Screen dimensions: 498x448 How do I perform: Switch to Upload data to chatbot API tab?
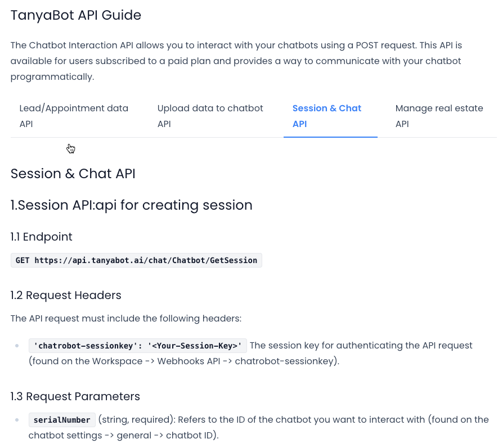click(210, 116)
